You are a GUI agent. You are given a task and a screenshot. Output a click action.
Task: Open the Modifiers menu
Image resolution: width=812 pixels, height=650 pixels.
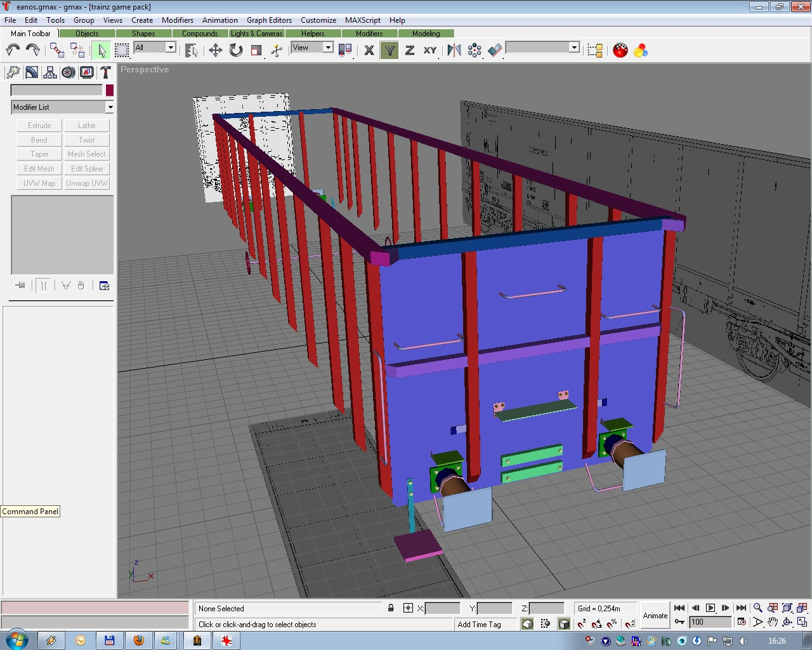point(178,20)
